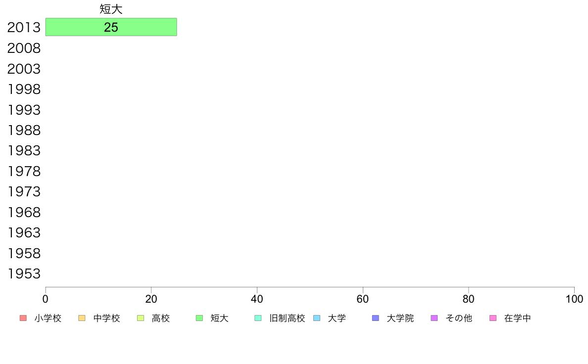This screenshot has width=588, height=364.
Task: Click the 1998 year label
Action: (x=24, y=89)
